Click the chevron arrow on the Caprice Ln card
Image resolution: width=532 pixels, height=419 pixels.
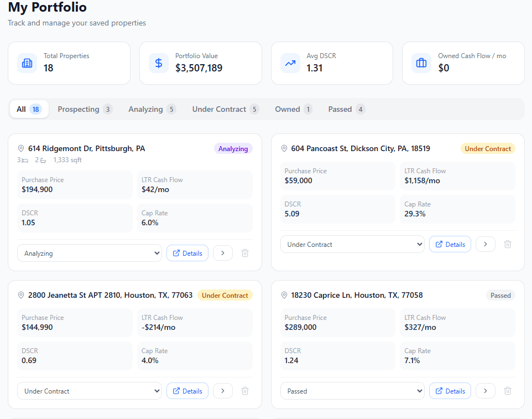pos(485,391)
